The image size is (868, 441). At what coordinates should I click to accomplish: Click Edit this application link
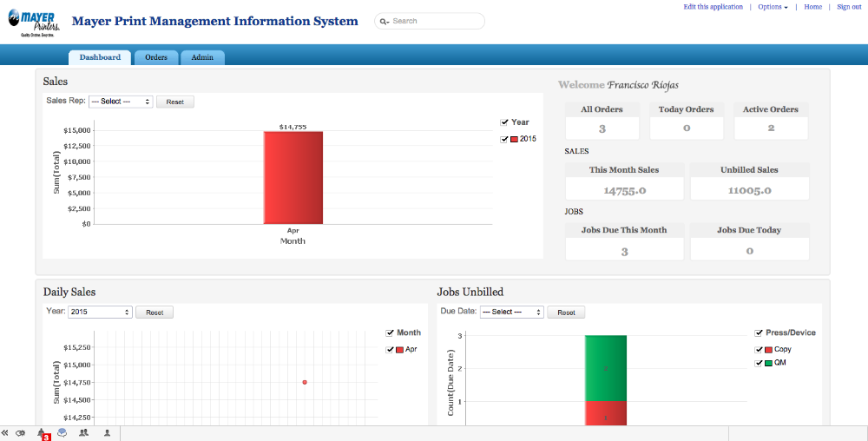[x=713, y=7]
